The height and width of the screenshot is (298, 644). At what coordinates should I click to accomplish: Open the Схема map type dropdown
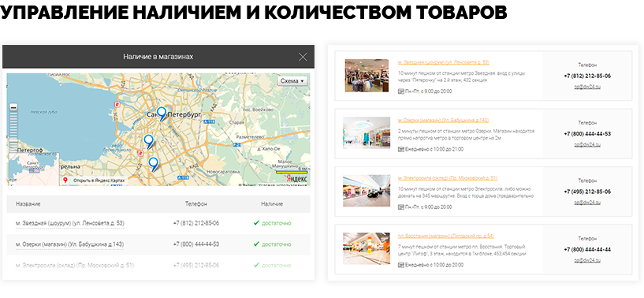[292, 81]
